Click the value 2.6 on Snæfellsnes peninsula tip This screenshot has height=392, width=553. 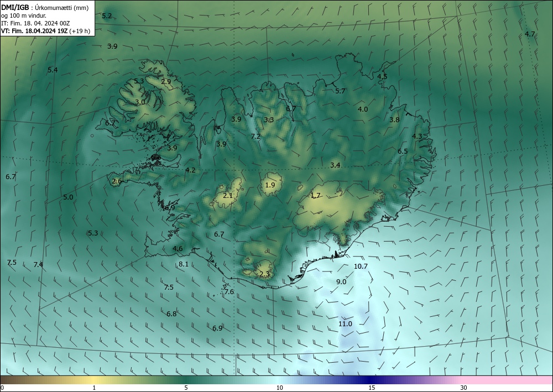117,181
